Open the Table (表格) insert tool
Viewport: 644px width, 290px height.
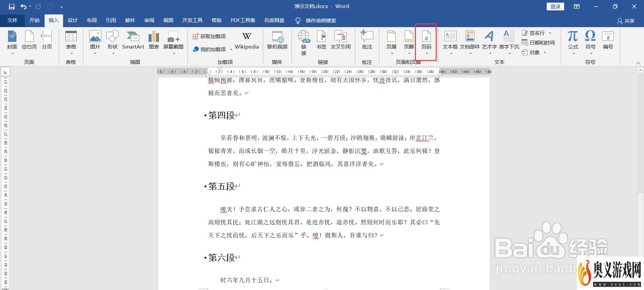tap(71, 43)
